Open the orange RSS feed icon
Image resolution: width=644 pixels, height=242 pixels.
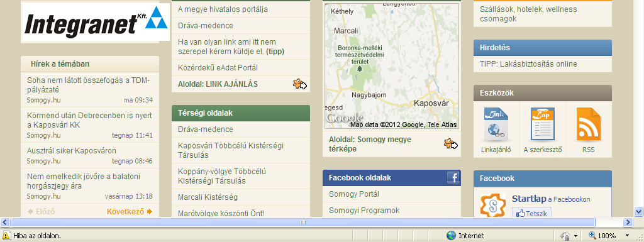[x=588, y=124]
